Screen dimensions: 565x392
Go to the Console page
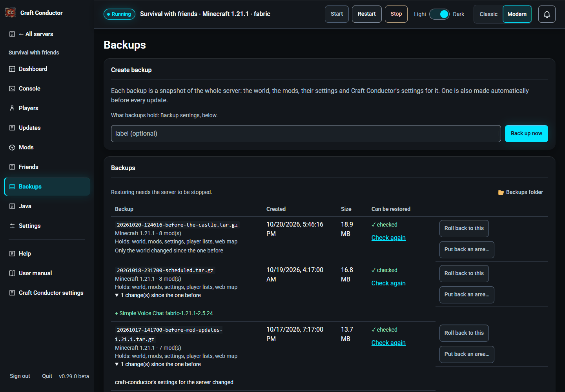point(47,89)
